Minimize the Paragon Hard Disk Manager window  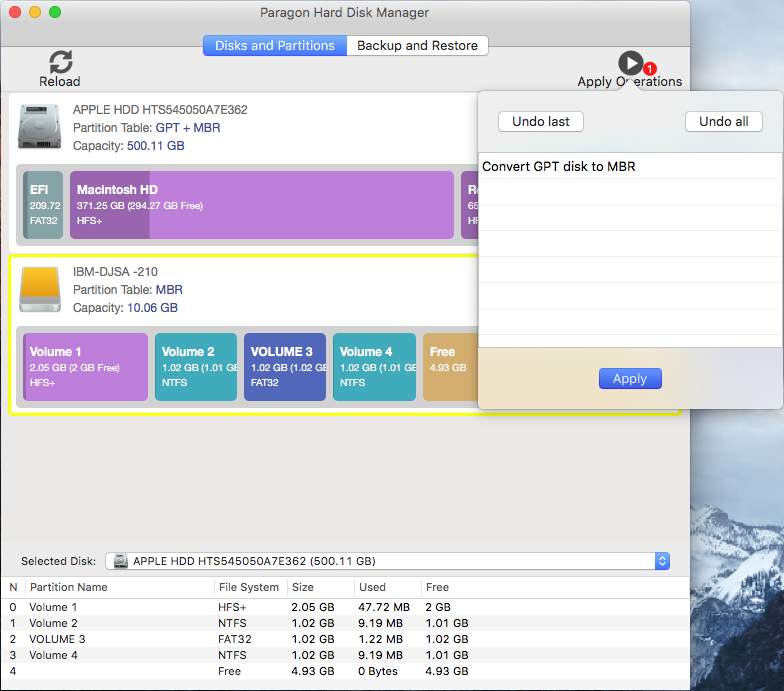[x=35, y=12]
